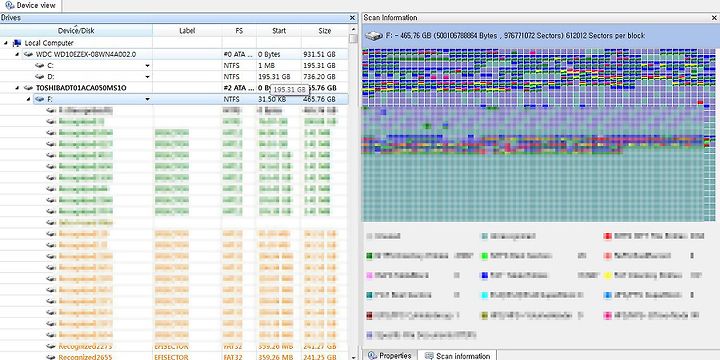This screenshot has width=720, height=360.
Task: Click the D: partition drive icon
Action: pyautogui.click(x=40, y=77)
